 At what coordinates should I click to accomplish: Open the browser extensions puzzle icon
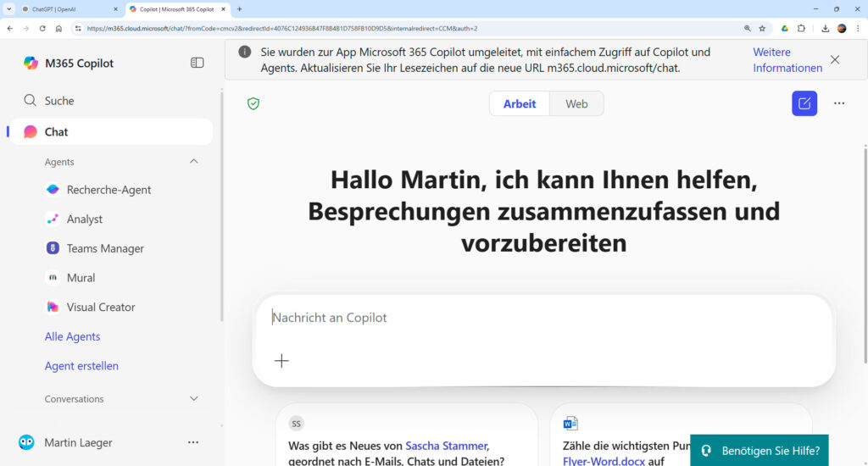801,28
